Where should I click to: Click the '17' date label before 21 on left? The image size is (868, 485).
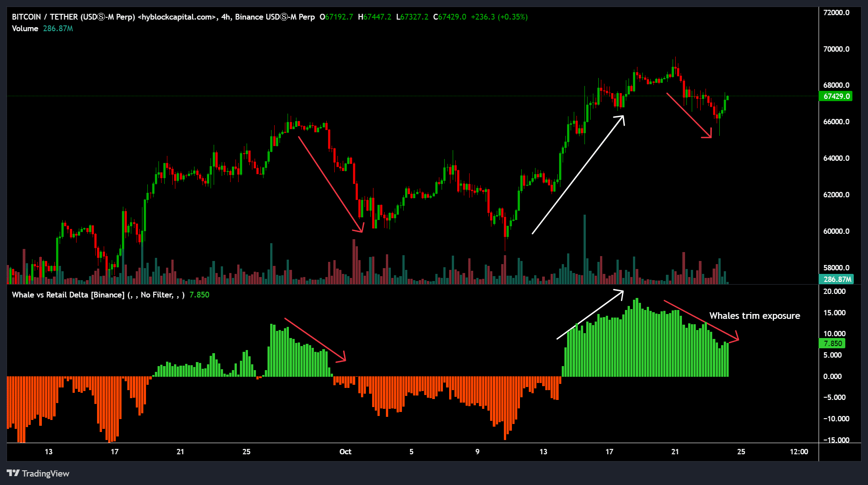click(x=114, y=452)
